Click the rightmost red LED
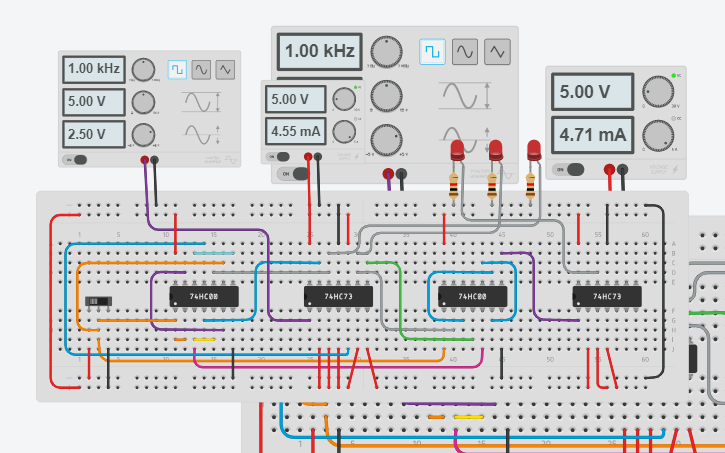This screenshot has height=453, width=725. (534, 150)
